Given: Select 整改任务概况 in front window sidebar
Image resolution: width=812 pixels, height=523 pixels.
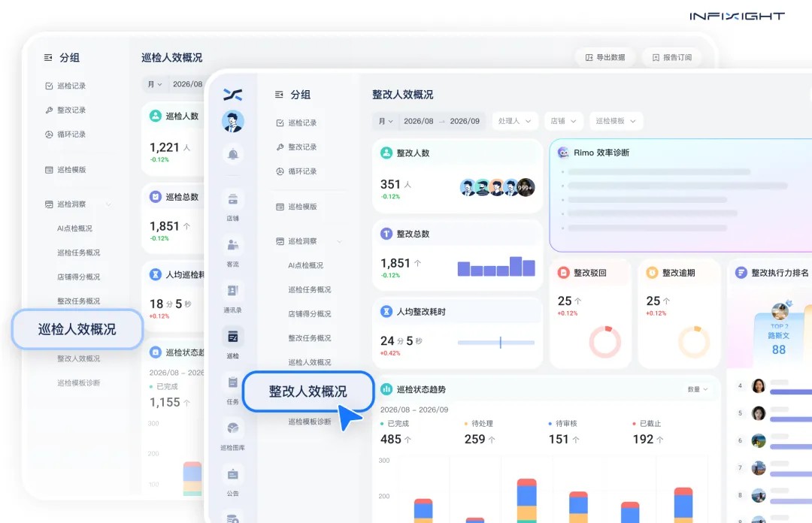Looking at the screenshot, I should [310, 338].
